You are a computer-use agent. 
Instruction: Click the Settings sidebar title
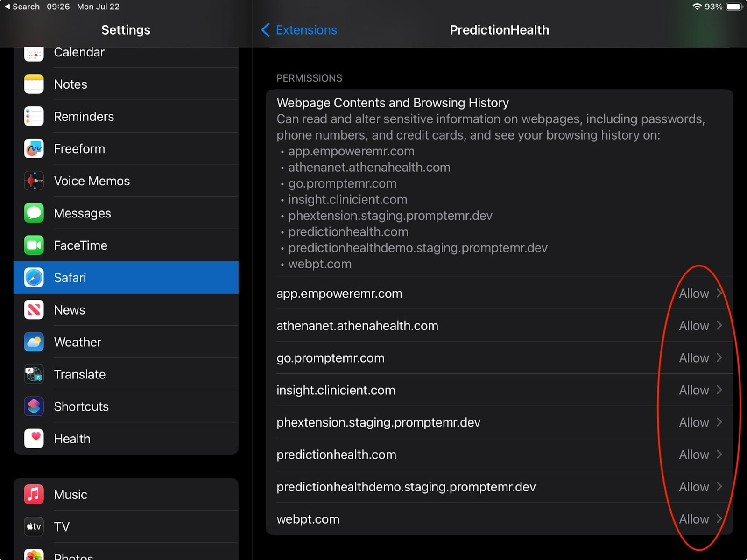tap(126, 30)
